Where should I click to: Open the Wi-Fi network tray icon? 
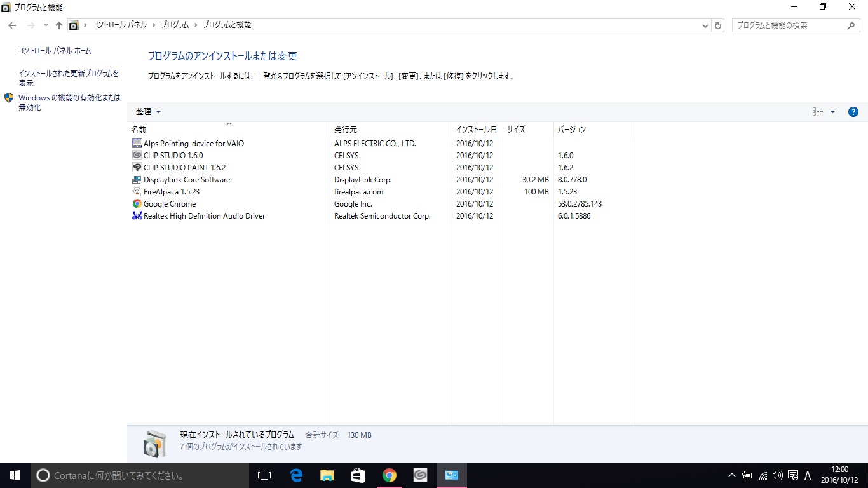pyautogui.click(x=763, y=475)
